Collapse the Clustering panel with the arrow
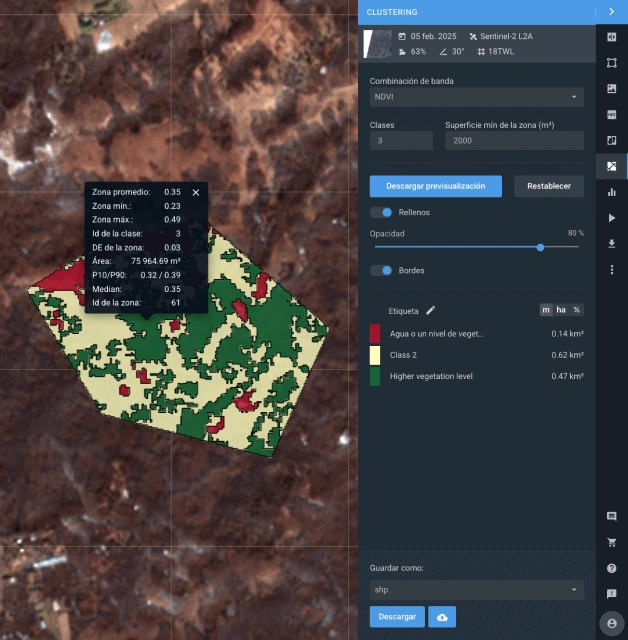Viewport: 628px width, 640px height. pos(611,12)
